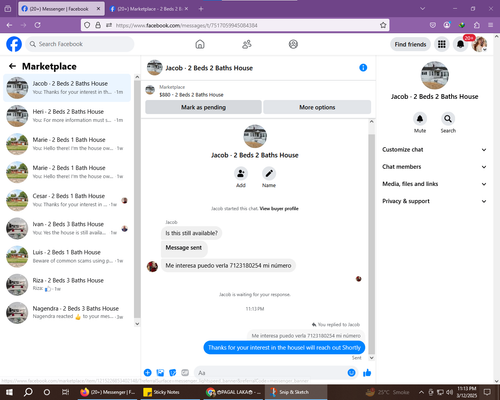The height and width of the screenshot is (400, 500).
Task: Attach a file using the photo icon
Action: [x=160, y=373]
